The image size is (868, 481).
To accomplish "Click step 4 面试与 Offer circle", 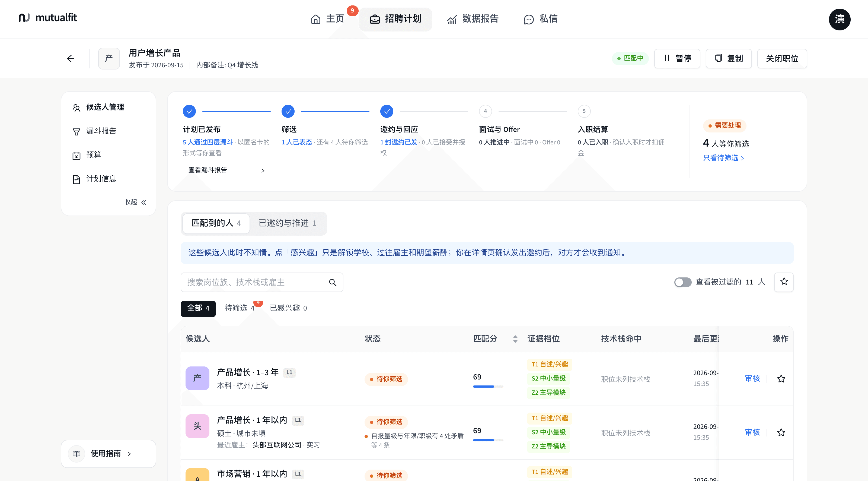I will pos(485,111).
